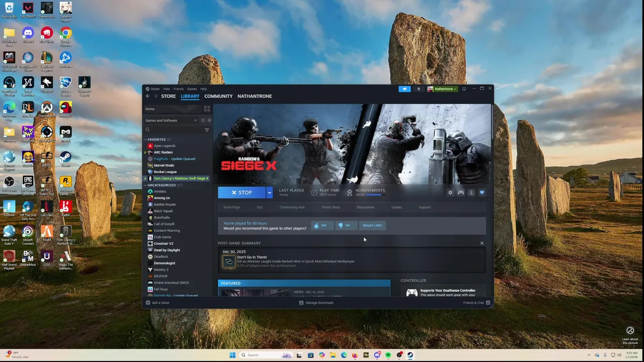The height and width of the screenshot is (362, 644).
Task: Click the library search magnifier icon
Action: click(x=147, y=130)
